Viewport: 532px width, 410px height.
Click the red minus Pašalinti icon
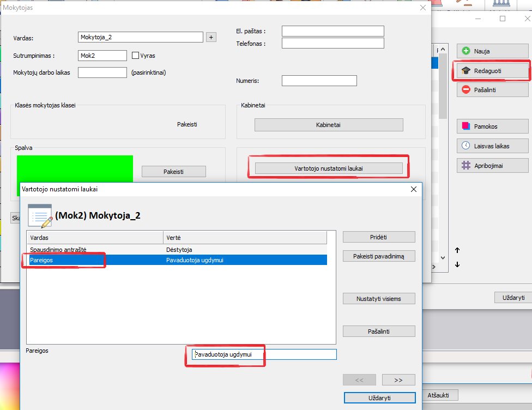pos(465,90)
